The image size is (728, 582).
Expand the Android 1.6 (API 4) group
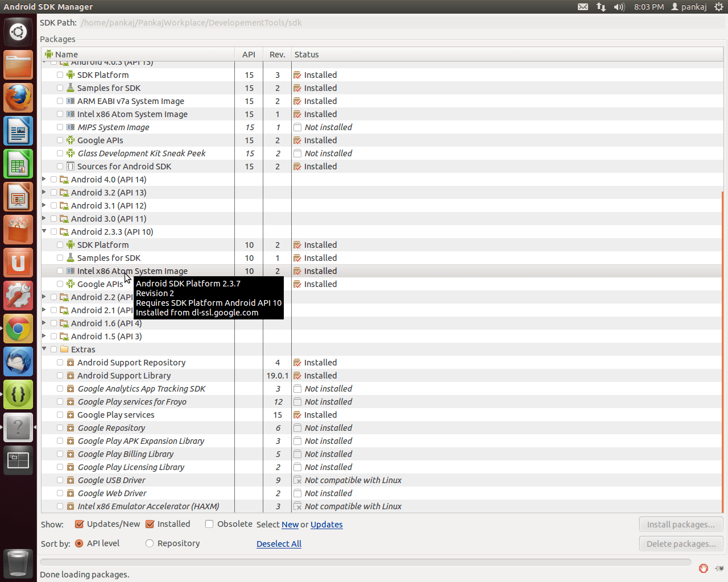(x=44, y=323)
